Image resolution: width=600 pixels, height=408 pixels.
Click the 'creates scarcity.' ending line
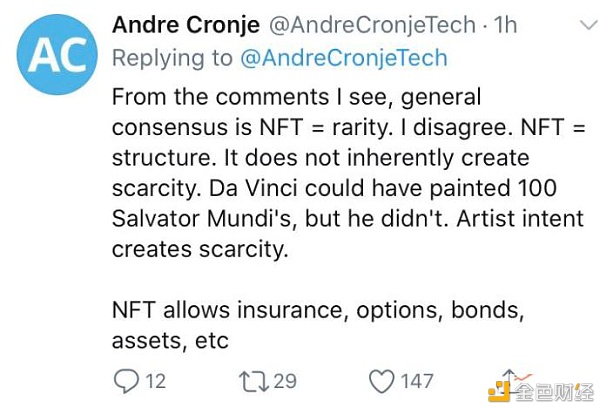point(200,249)
